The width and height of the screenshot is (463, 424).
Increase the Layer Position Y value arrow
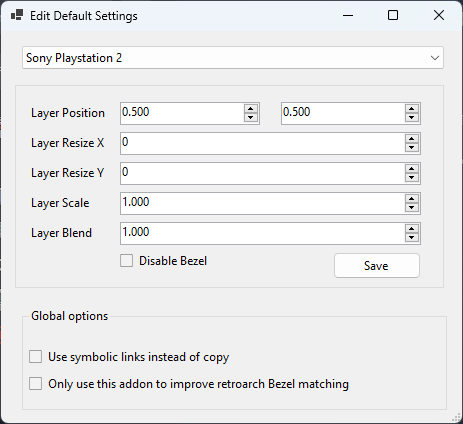pyautogui.click(x=412, y=109)
